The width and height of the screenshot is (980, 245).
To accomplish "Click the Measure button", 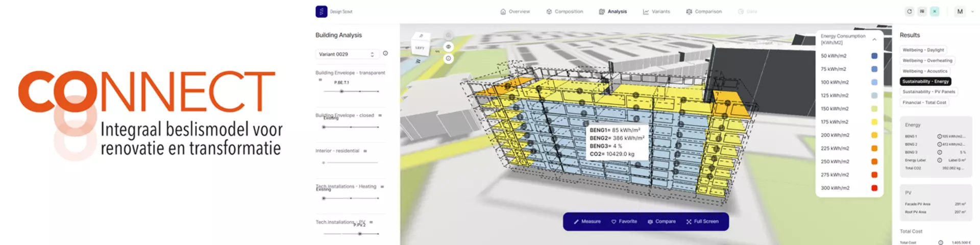I will coord(587,222).
